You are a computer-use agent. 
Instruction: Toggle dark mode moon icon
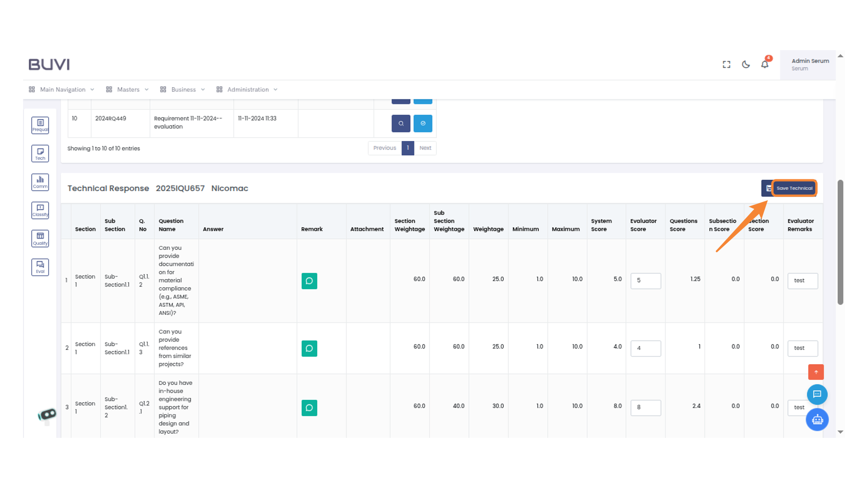[x=746, y=65]
